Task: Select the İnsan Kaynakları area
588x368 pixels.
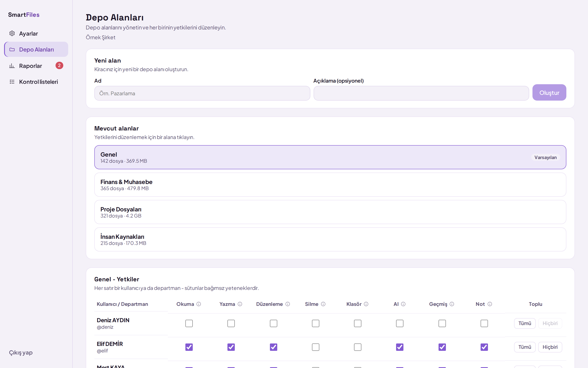Action: (330, 239)
